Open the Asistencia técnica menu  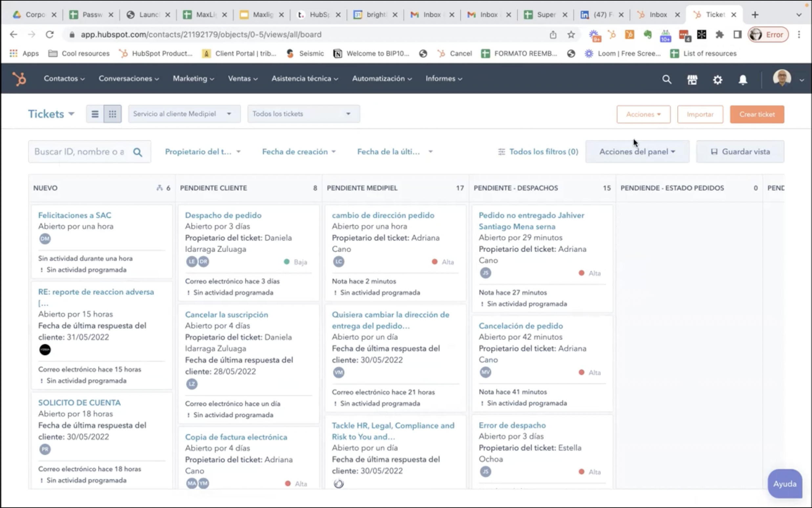(x=304, y=79)
